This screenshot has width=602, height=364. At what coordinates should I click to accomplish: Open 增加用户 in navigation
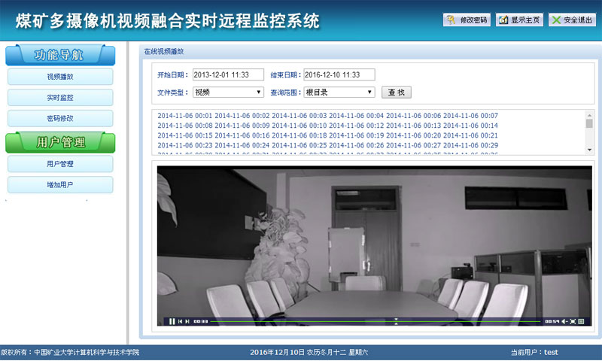pyautogui.click(x=60, y=185)
